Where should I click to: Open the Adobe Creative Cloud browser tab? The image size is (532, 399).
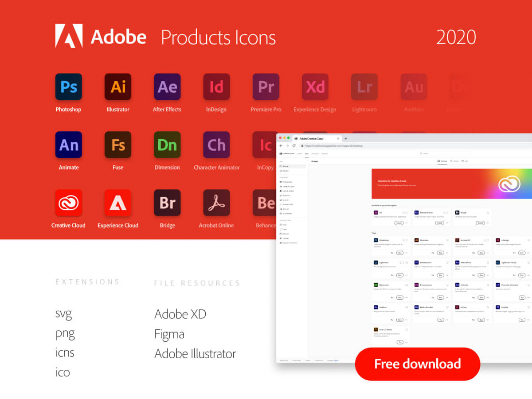317,138
